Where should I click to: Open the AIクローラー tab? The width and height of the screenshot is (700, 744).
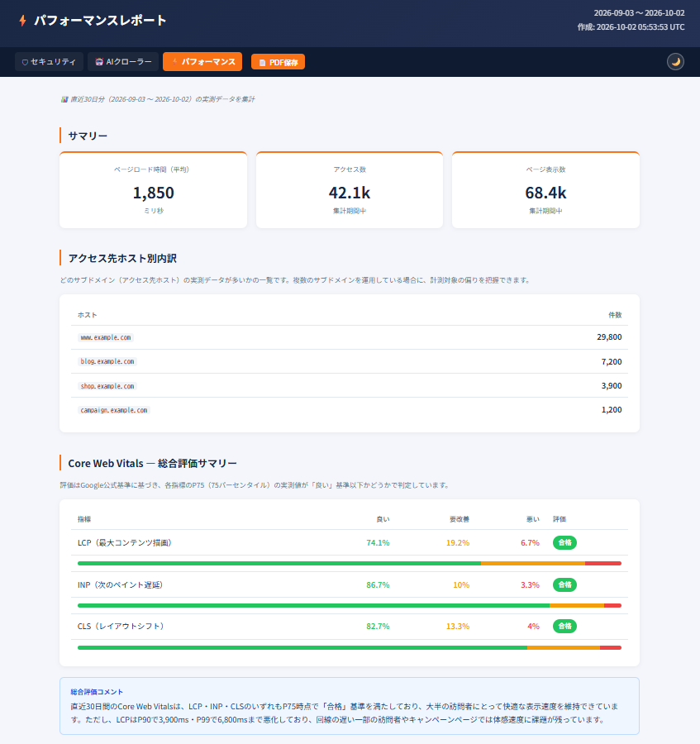click(x=123, y=62)
